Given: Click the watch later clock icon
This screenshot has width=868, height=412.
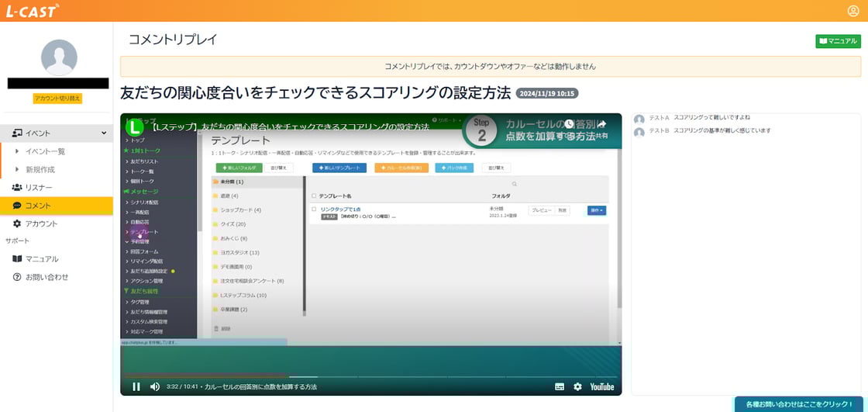Looking at the screenshot, I should coord(569,123).
